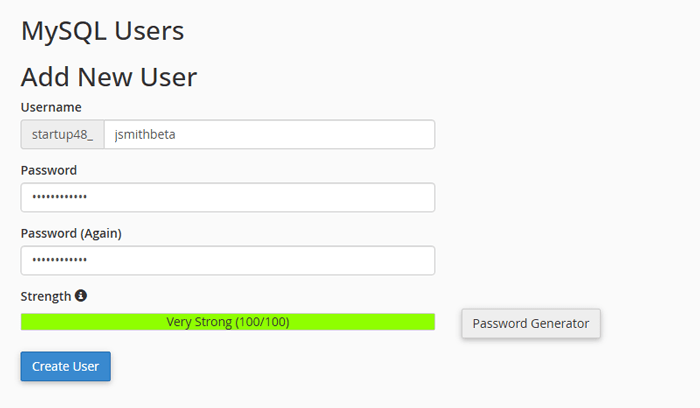Screen dimensions: 700x408
Task: Click the Password field label
Action: 49,170
